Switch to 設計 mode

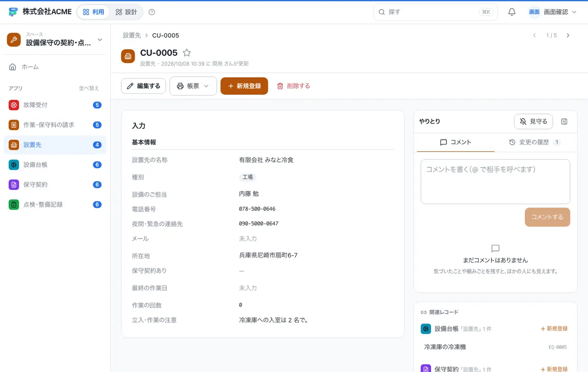pos(126,12)
